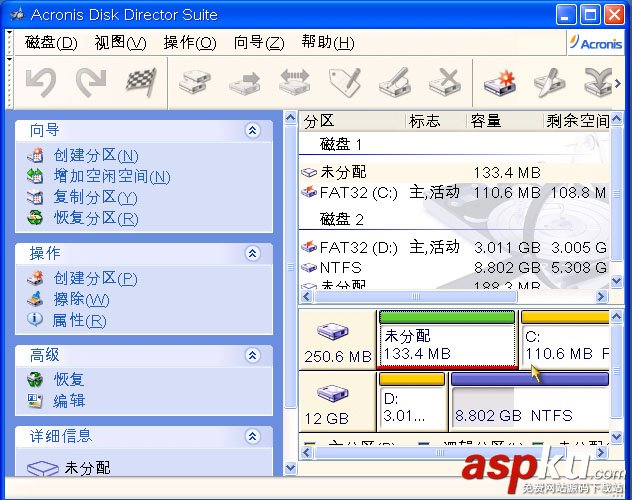Select the FAT32 (D:) partition row
Screen dimensions: 632x500
click(454, 247)
